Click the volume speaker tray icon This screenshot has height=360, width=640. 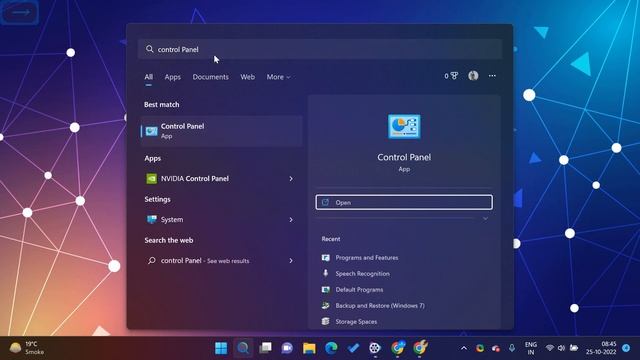(561, 348)
